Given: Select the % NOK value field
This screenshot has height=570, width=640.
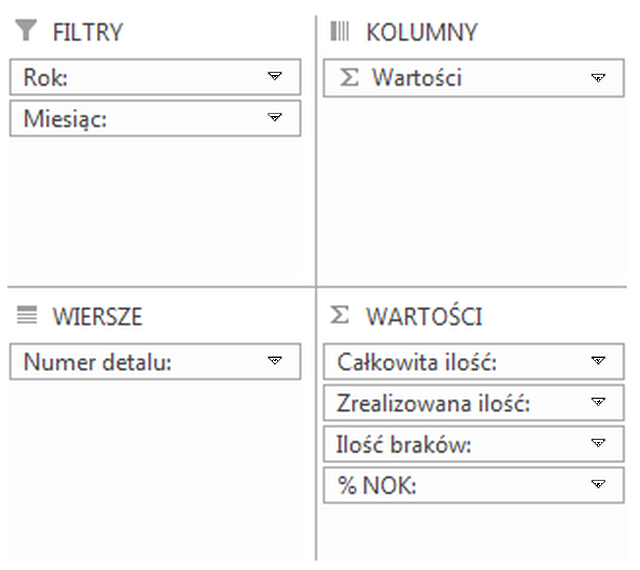Looking at the screenshot, I should pos(450,485).
